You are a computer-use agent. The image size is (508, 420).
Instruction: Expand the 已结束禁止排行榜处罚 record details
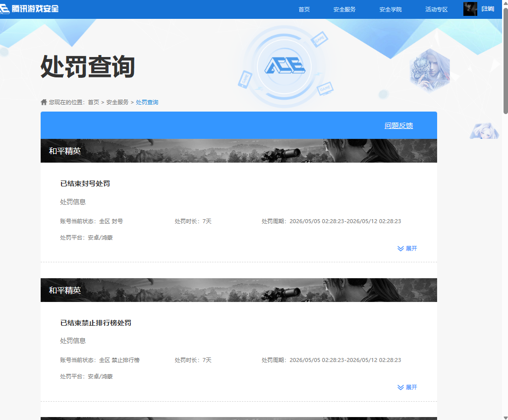pos(407,387)
